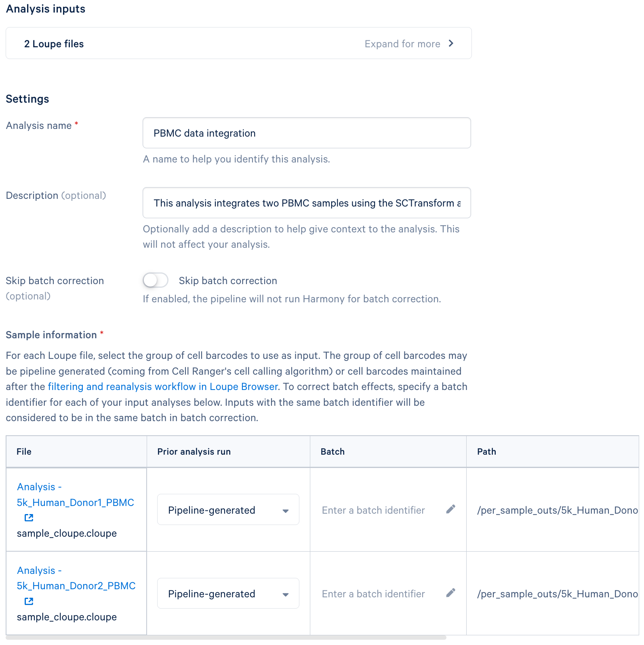Click the Analysis name input field
Image resolution: width=644 pixels, height=645 pixels.
click(x=307, y=133)
